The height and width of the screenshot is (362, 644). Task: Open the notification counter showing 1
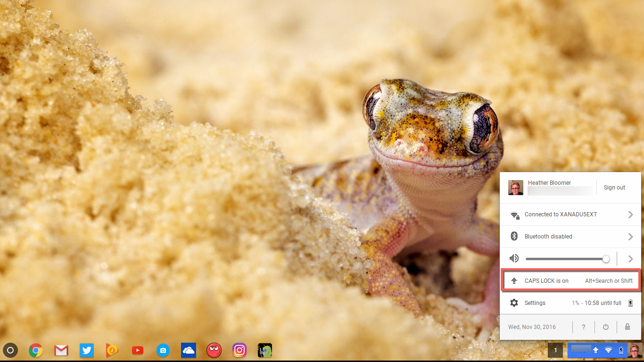555,350
